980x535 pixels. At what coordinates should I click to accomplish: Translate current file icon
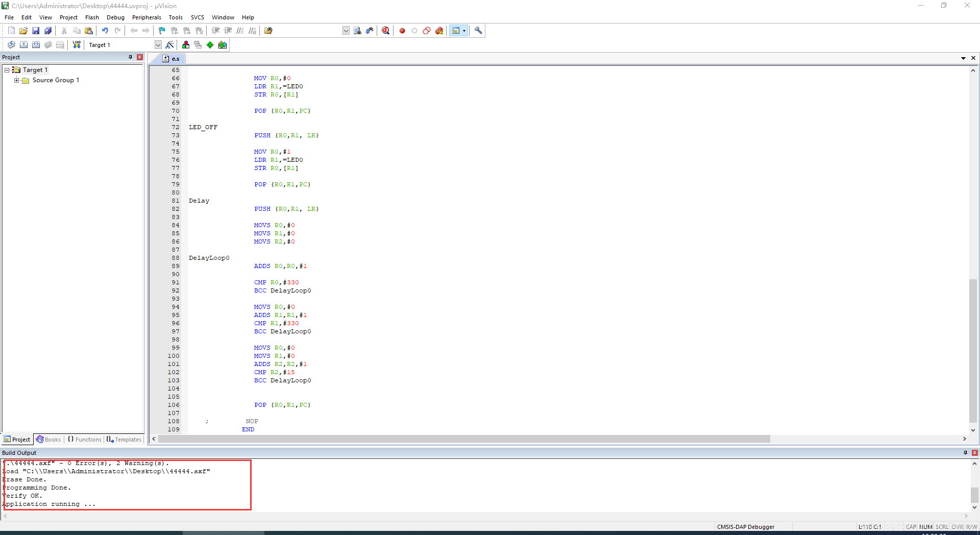[x=11, y=45]
